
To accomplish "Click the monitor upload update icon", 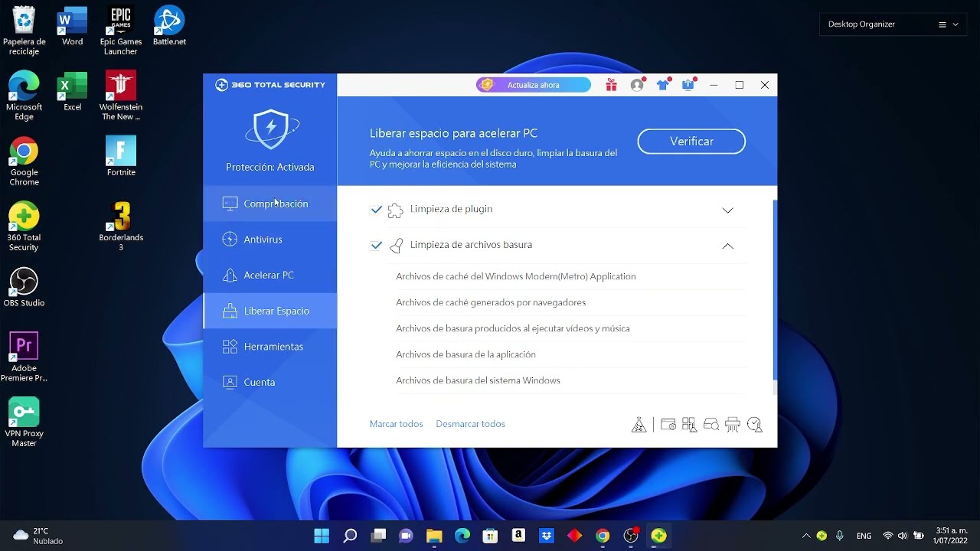I will [x=688, y=85].
